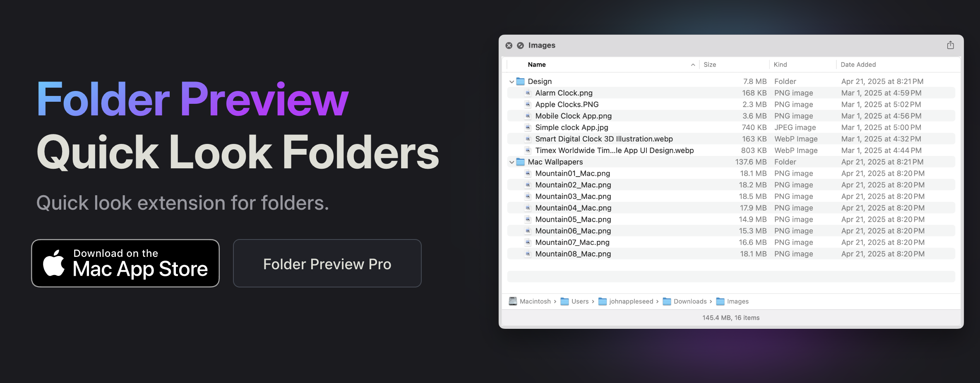Select the Mountain04_Mac.png file name

(573, 208)
